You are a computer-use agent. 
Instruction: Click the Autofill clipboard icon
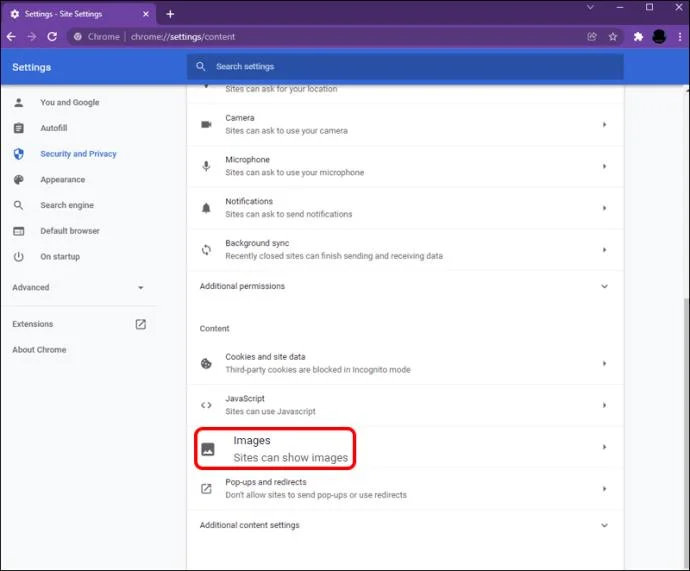point(18,128)
